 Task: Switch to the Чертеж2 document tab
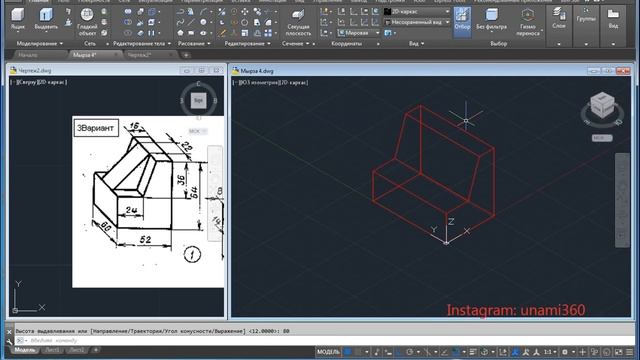tap(140, 55)
